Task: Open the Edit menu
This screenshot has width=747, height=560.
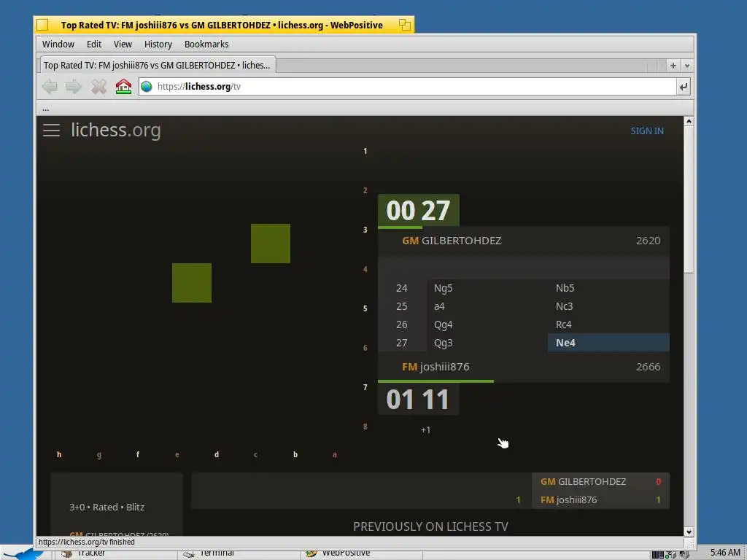Action: pos(94,44)
